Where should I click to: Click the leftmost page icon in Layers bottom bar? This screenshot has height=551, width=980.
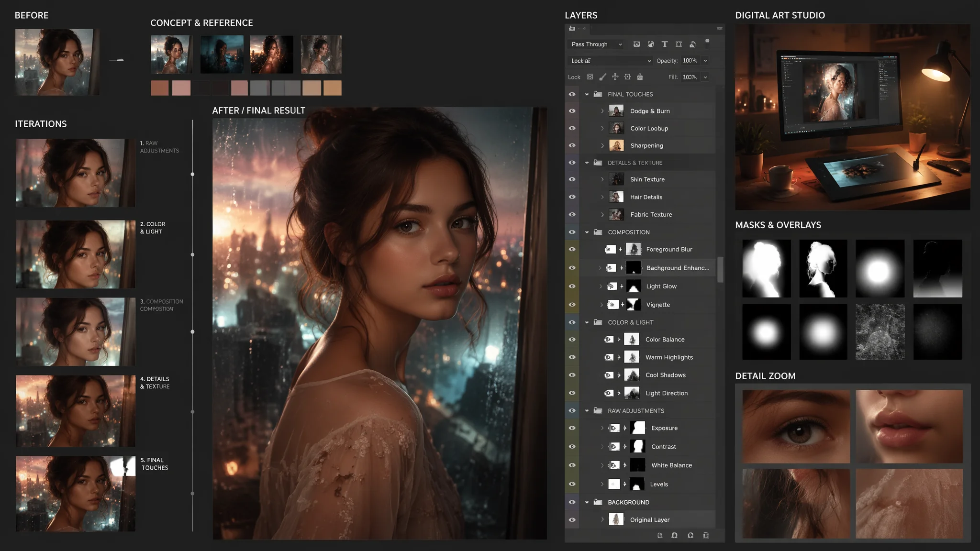pyautogui.click(x=660, y=536)
